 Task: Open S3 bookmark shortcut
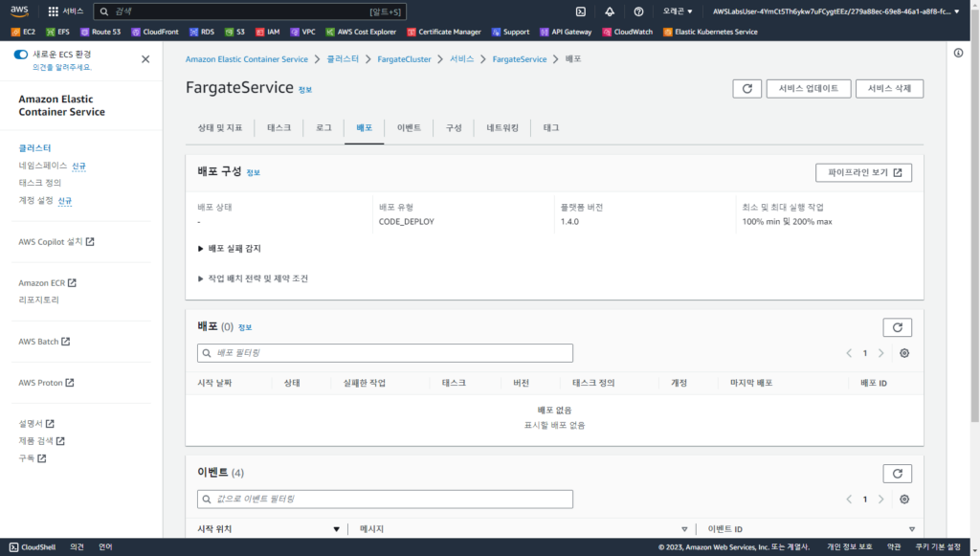point(235,32)
